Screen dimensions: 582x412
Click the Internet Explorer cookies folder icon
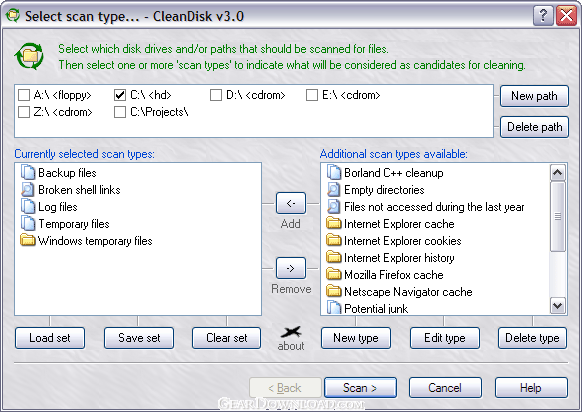(334, 240)
